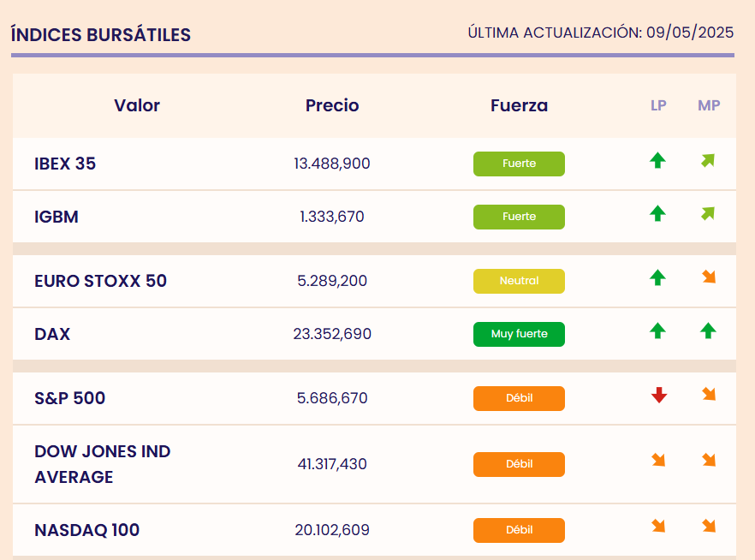Click EURO STOXX 50 medium-term orange down arrow
This screenshot has width=755, height=560.
(x=708, y=277)
